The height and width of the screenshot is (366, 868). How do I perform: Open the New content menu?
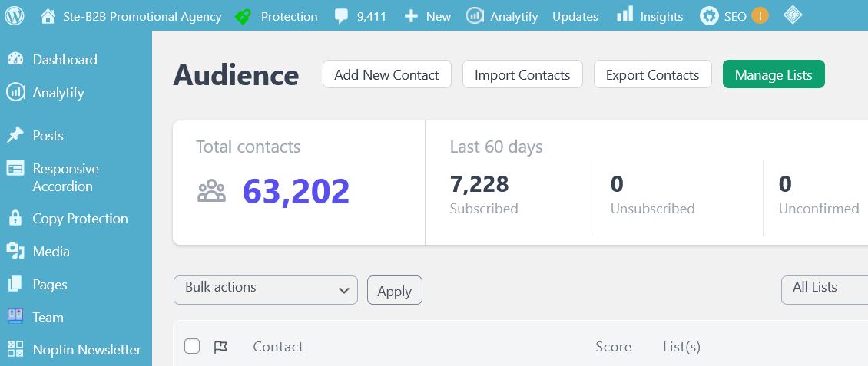[428, 16]
